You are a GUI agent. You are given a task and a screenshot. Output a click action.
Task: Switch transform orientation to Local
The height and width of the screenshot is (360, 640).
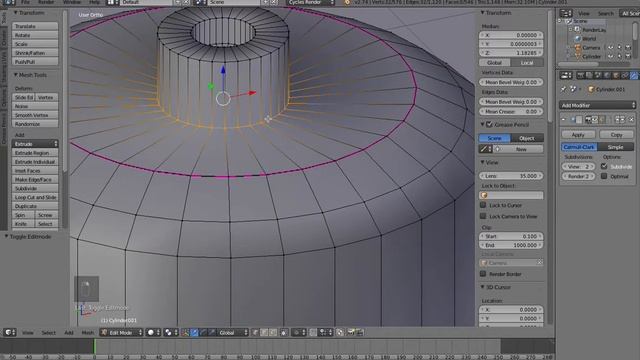pos(527,62)
